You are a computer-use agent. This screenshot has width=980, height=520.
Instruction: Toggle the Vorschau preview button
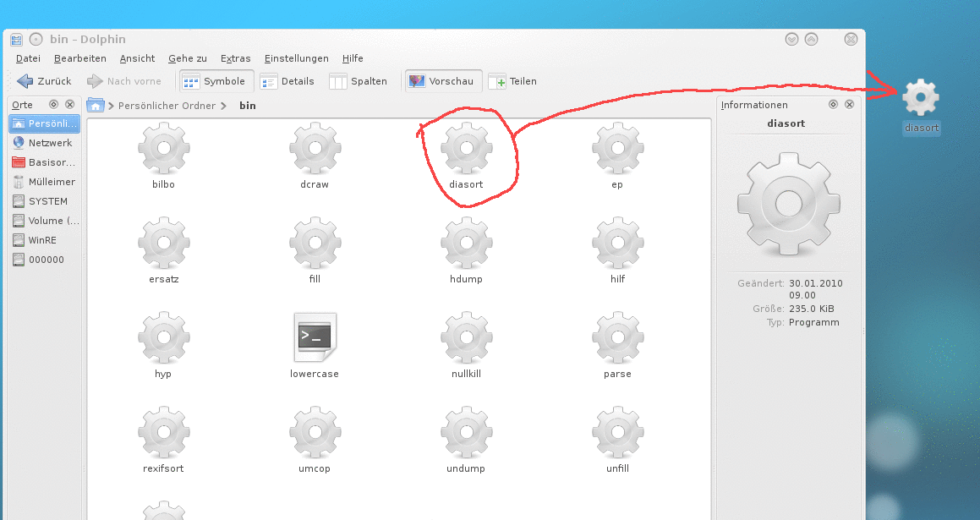coord(444,81)
